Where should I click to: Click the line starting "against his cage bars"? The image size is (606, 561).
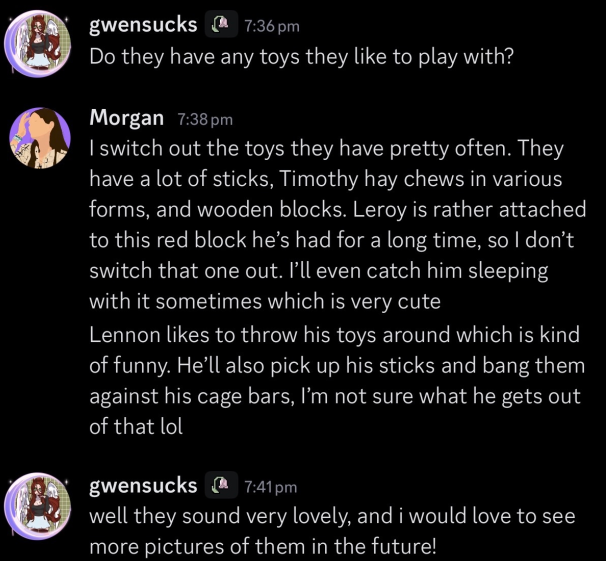[x=334, y=396]
